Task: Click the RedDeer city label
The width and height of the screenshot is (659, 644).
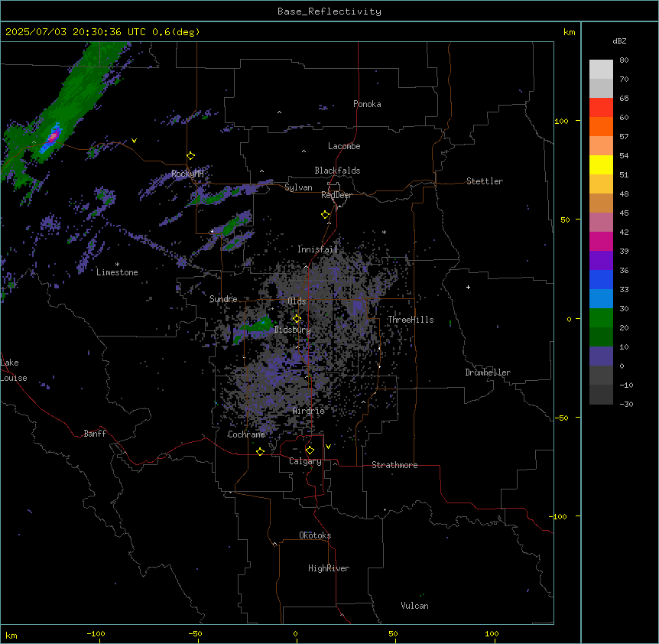Action: (336, 195)
